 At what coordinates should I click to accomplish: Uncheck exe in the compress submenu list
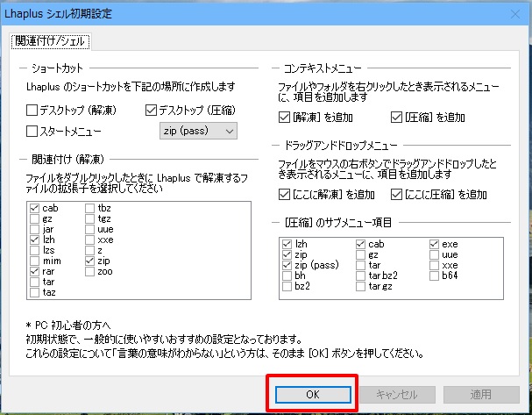click(x=435, y=244)
